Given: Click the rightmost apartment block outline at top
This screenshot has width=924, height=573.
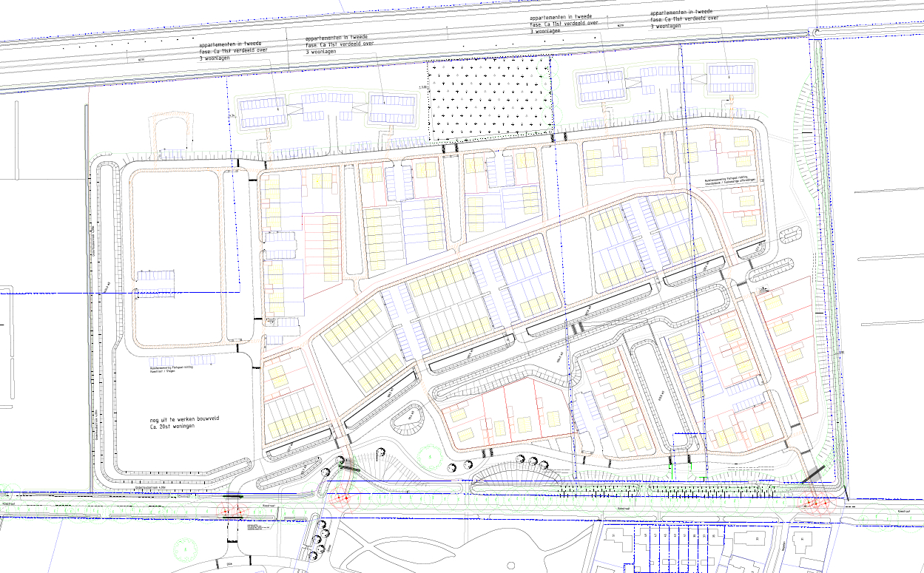Looking at the screenshot, I should (x=731, y=79).
